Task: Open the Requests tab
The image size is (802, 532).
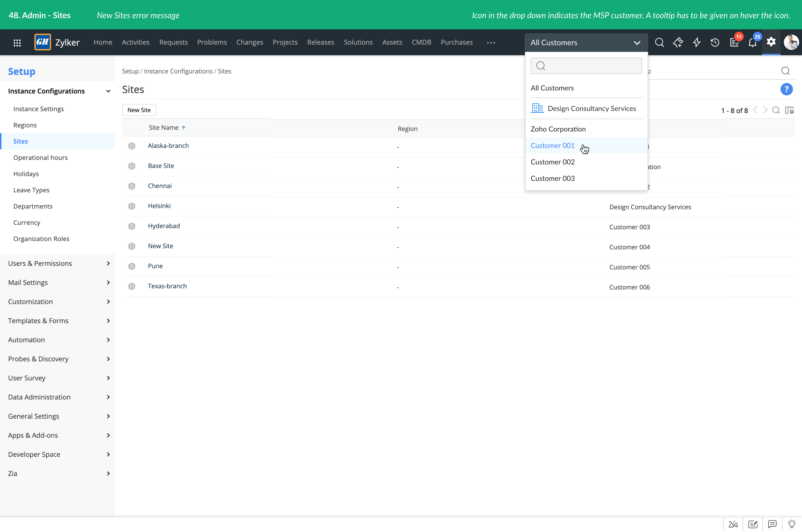Action: click(x=173, y=42)
